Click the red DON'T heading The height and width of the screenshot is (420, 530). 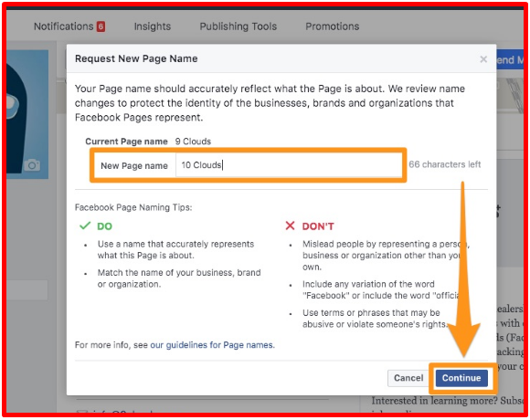pos(318,226)
